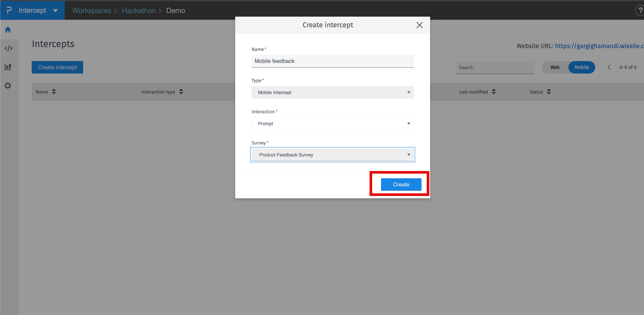This screenshot has height=315, width=644.
Task: Open the settings gear in sidebar
Action: point(8,86)
